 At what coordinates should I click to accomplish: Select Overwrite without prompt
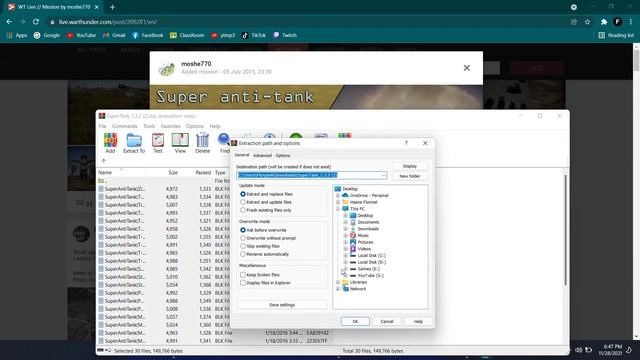coord(268,238)
